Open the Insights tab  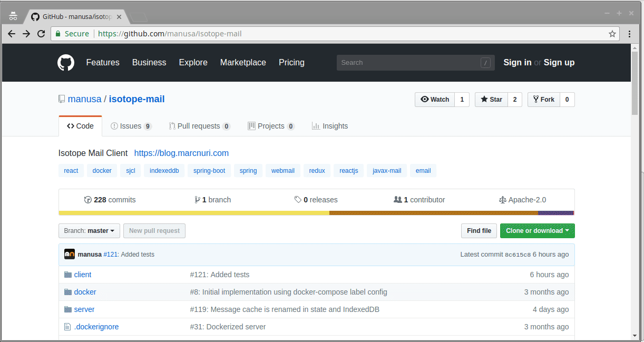330,126
